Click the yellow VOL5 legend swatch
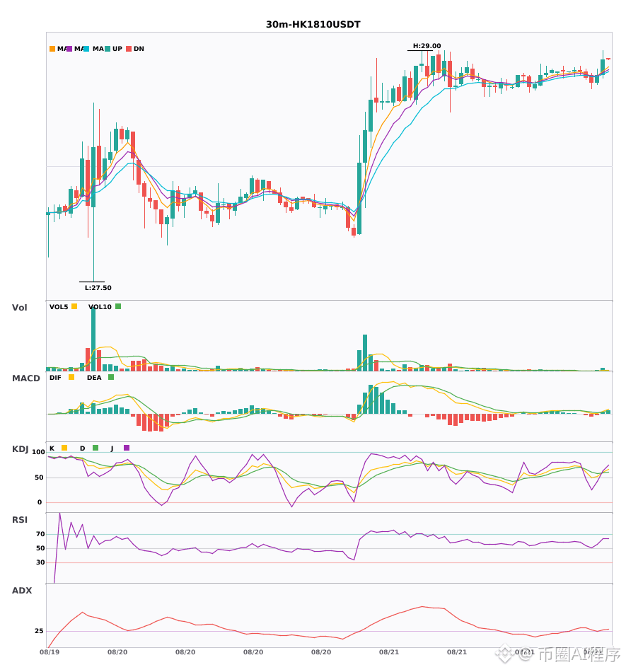 point(74,306)
